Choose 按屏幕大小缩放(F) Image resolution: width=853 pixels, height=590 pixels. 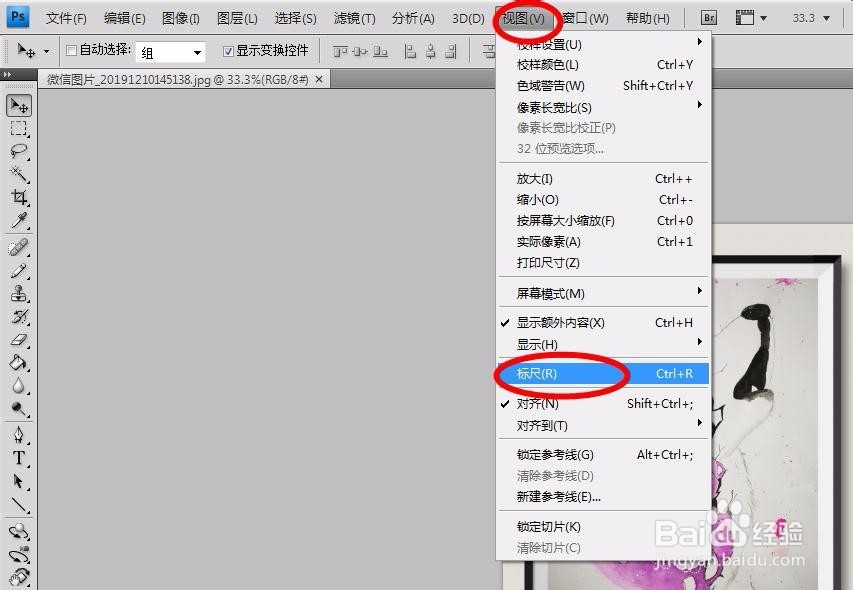(604, 220)
